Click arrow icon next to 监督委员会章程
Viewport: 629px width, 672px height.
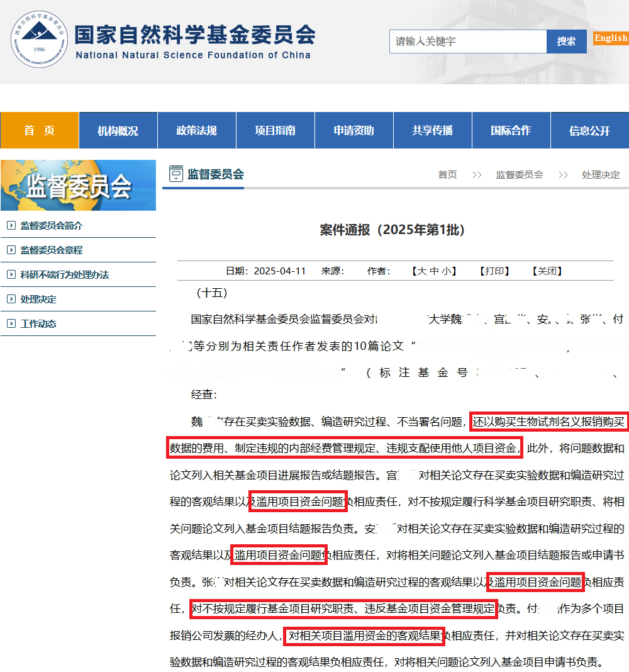coord(11,250)
